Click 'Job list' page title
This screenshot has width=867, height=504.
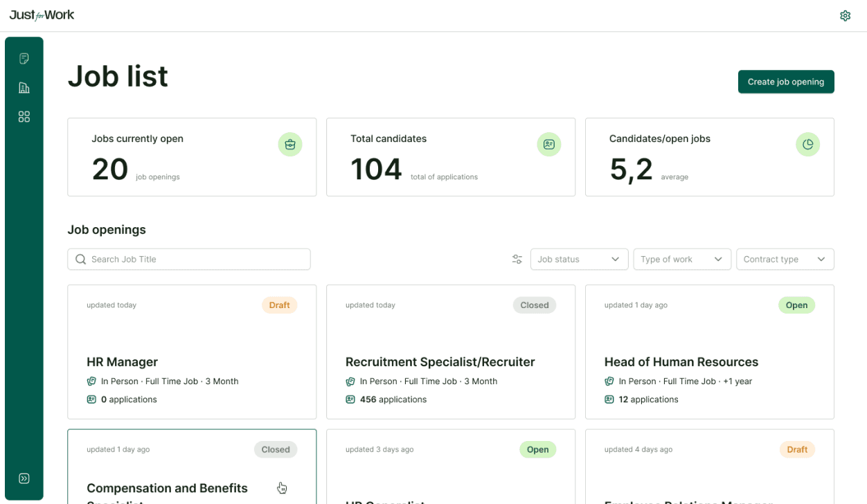118,76
